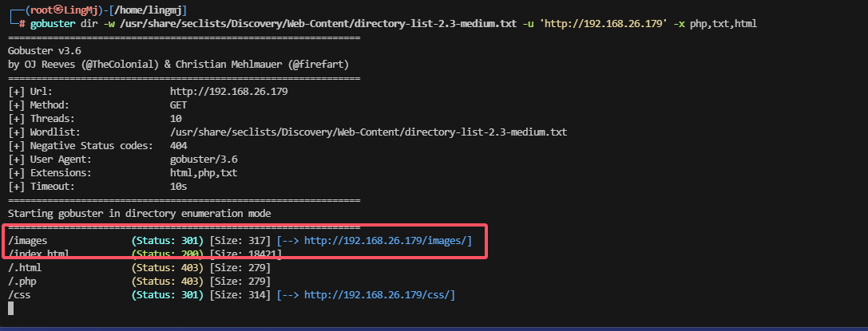Click the /css result entry
This screenshot has height=331, width=868.
(22, 295)
